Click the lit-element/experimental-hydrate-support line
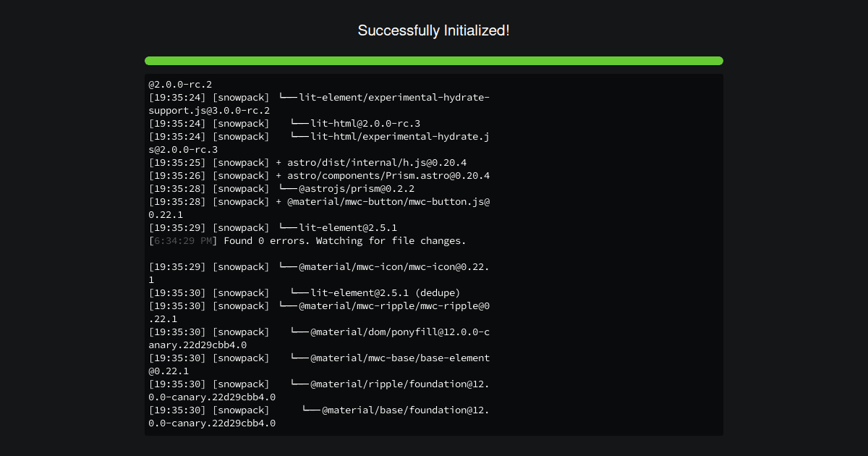 click(319, 104)
